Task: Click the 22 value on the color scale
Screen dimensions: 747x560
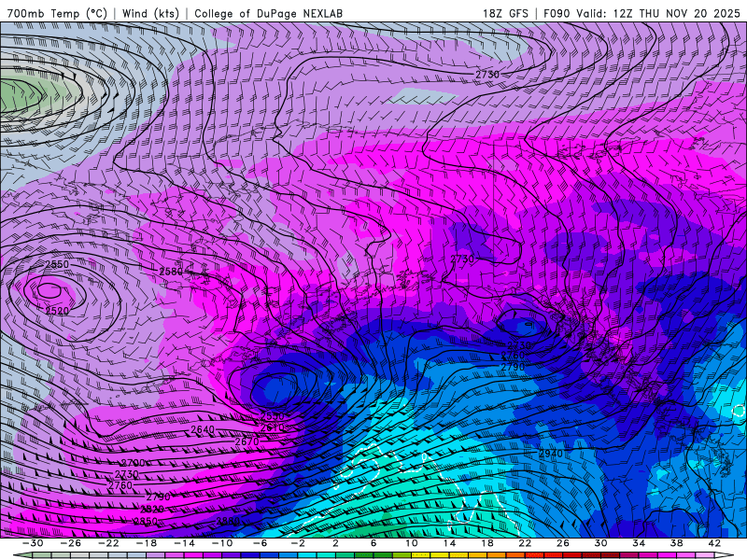Action: tap(525, 543)
